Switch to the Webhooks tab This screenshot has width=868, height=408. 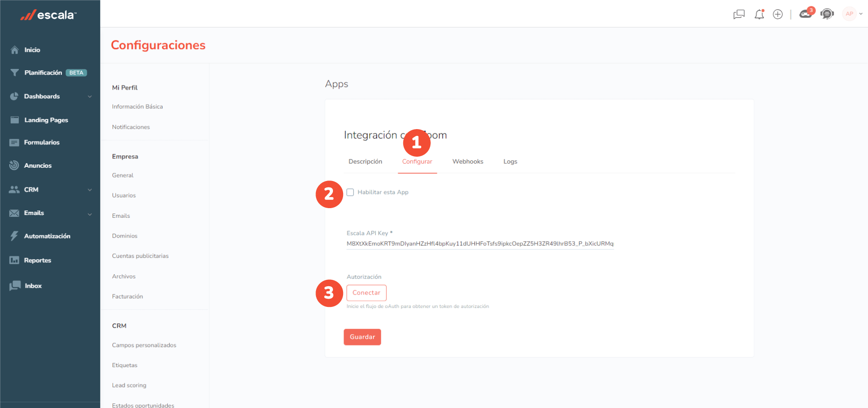tap(468, 161)
